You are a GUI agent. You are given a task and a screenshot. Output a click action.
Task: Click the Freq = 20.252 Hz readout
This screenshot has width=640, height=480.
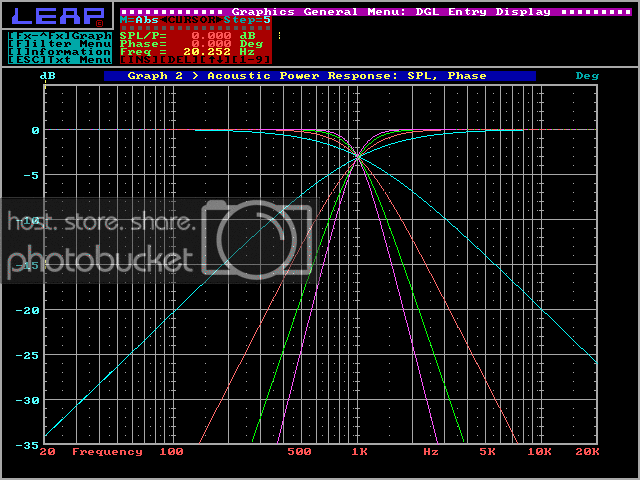coord(188,52)
